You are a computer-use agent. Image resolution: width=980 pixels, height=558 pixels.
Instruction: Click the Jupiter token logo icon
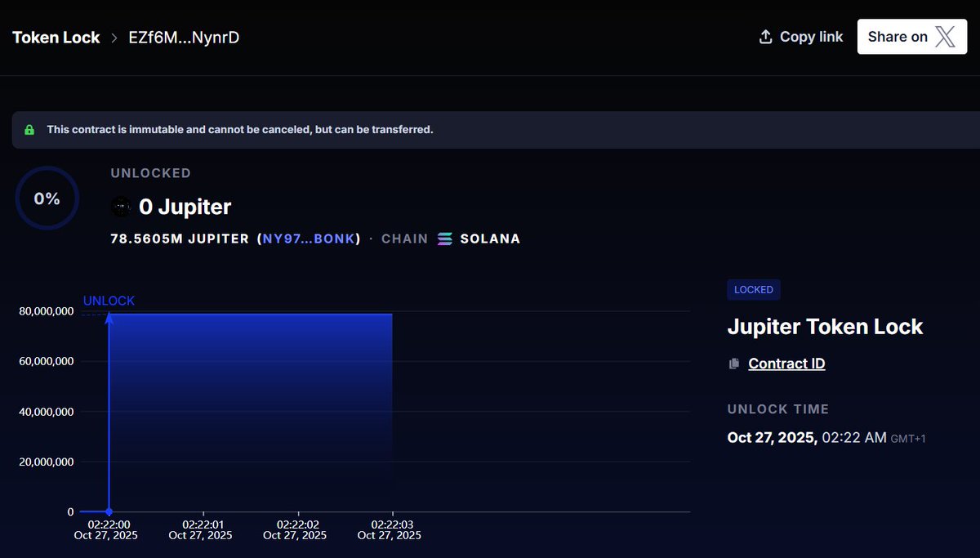click(121, 208)
